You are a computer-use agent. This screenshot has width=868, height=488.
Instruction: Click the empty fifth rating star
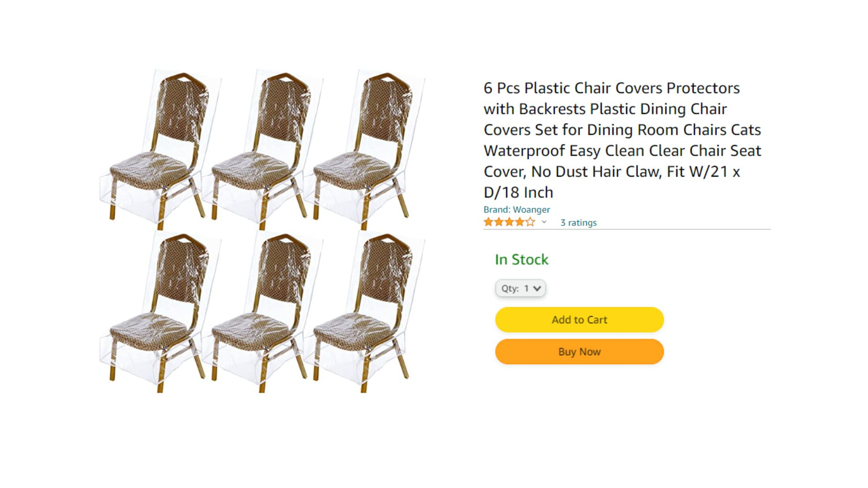(x=530, y=222)
